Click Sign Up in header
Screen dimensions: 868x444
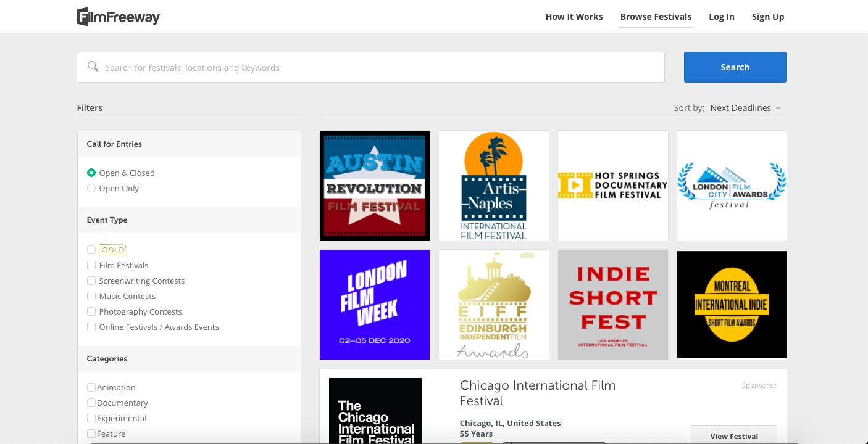768,17
